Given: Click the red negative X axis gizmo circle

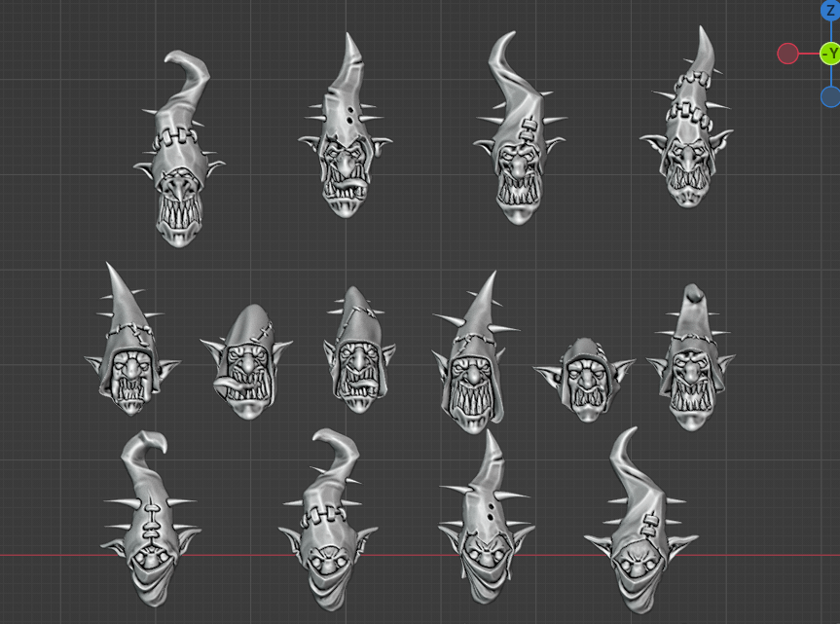Looking at the screenshot, I should coord(787,54).
